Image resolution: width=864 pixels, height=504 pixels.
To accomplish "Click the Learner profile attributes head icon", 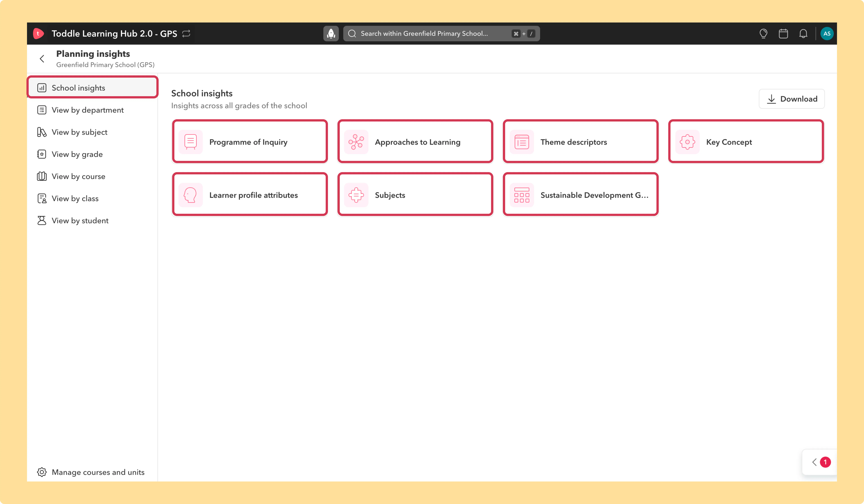I will pos(191,195).
